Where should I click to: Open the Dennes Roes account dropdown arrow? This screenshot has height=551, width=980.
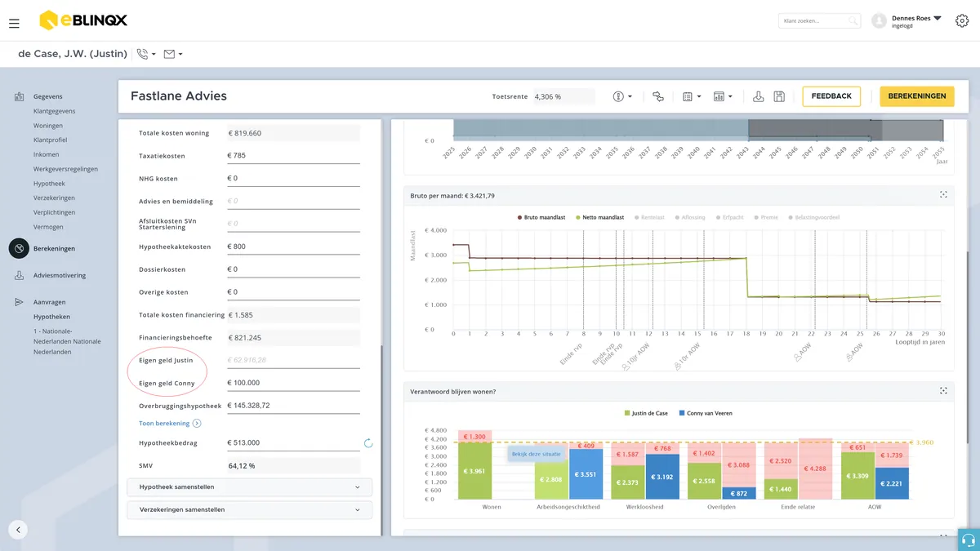(938, 18)
